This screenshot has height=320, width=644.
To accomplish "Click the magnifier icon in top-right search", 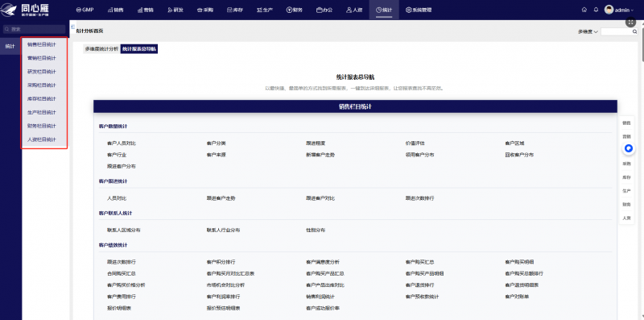I will (634, 31).
